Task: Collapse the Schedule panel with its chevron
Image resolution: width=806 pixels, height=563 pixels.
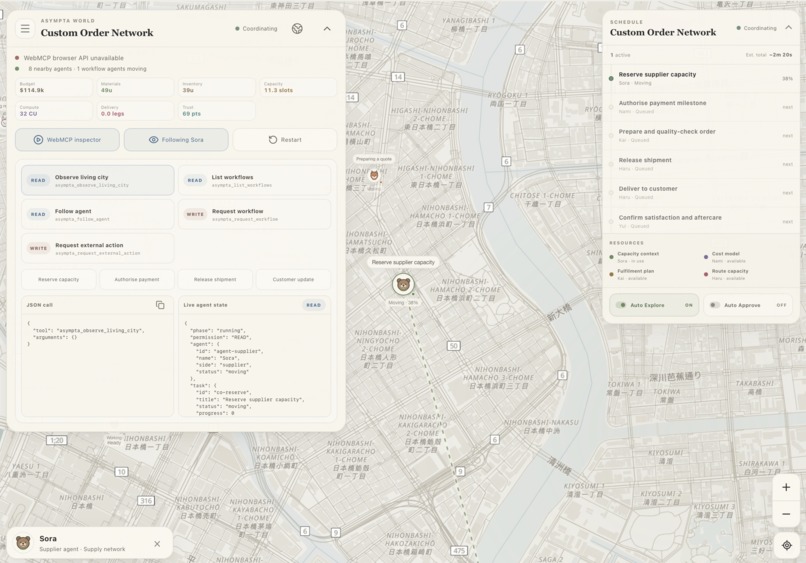Action: (788, 28)
